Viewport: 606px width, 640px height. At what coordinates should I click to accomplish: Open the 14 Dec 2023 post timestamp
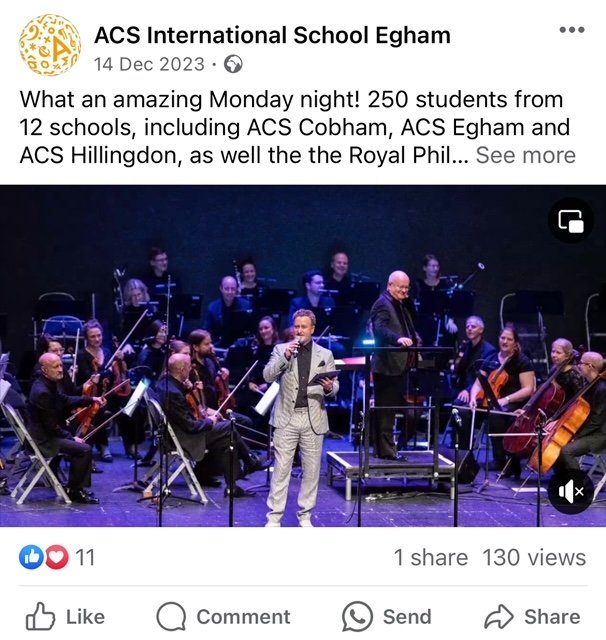(149, 64)
